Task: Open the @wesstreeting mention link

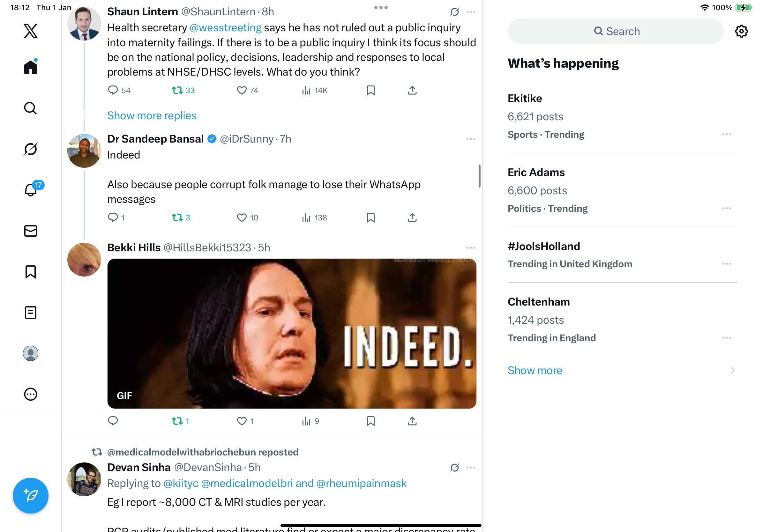Action: (225, 27)
